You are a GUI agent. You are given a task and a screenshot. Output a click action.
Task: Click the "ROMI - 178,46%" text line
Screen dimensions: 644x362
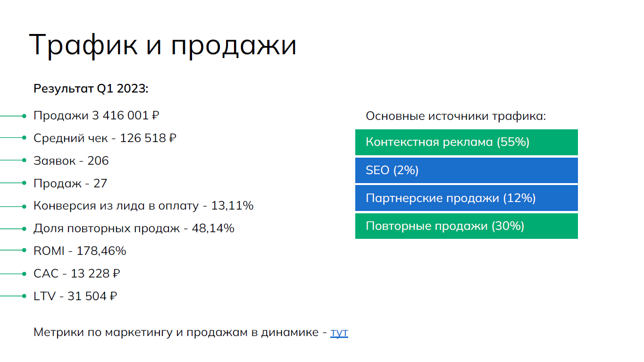[x=80, y=251]
